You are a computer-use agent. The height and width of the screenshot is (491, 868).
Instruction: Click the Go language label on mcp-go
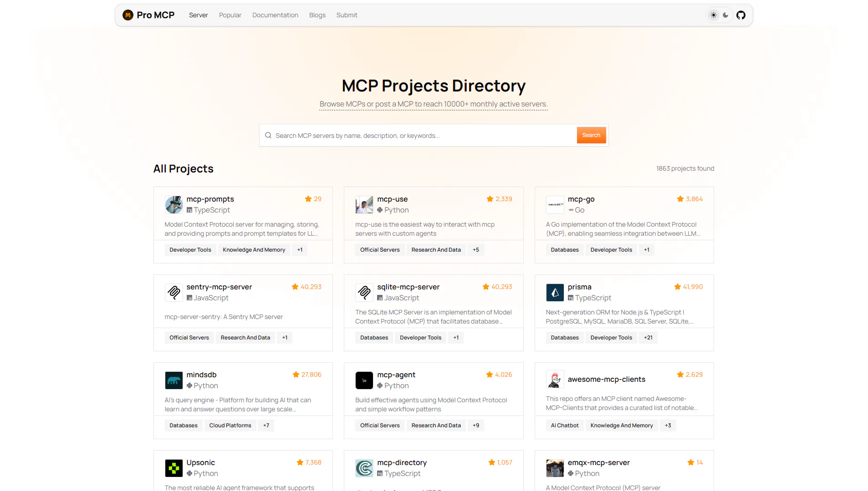[579, 210]
